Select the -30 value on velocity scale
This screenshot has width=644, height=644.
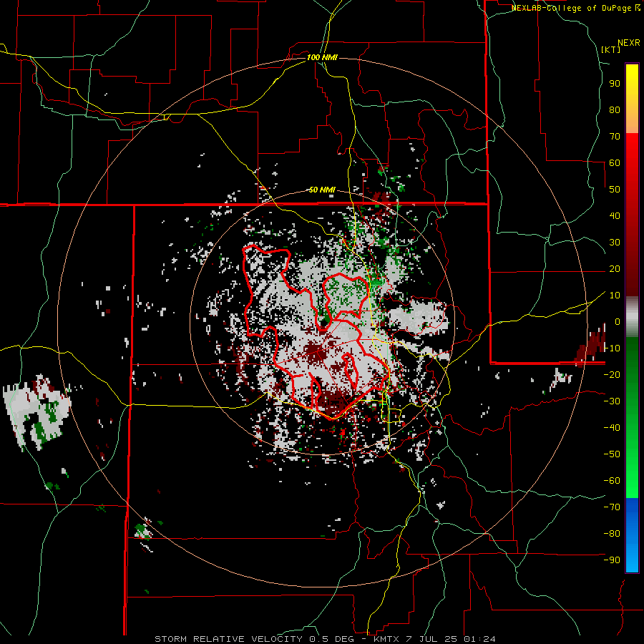click(612, 401)
